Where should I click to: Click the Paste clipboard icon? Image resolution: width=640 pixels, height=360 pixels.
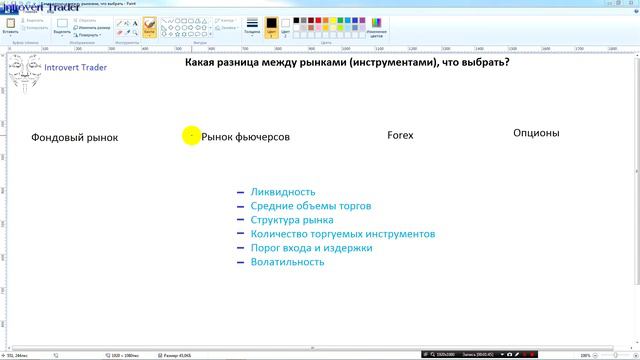11,23
